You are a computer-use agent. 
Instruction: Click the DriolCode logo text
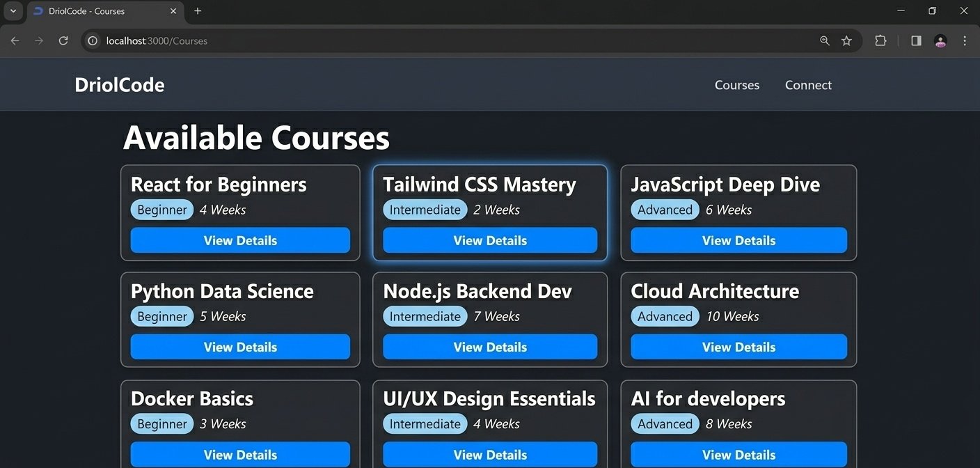(120, 85)
